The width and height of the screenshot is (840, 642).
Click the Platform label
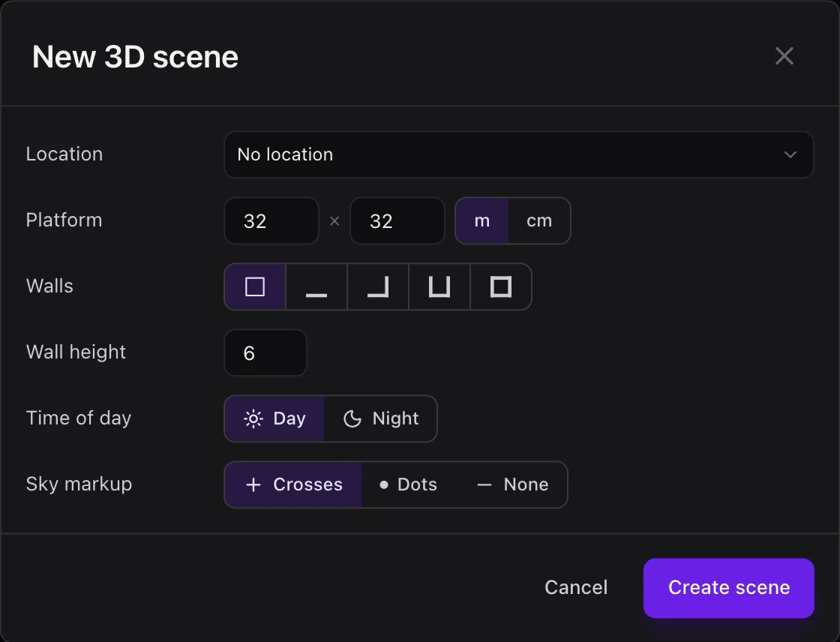(64, 220)
